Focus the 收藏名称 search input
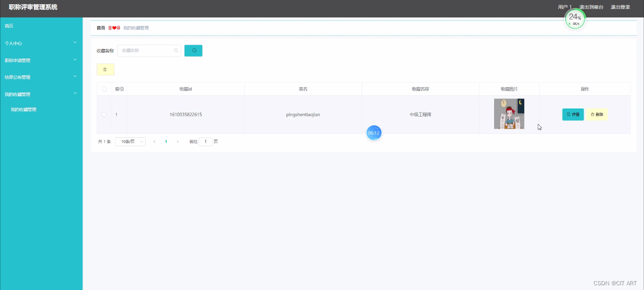 tap(149, 50)
